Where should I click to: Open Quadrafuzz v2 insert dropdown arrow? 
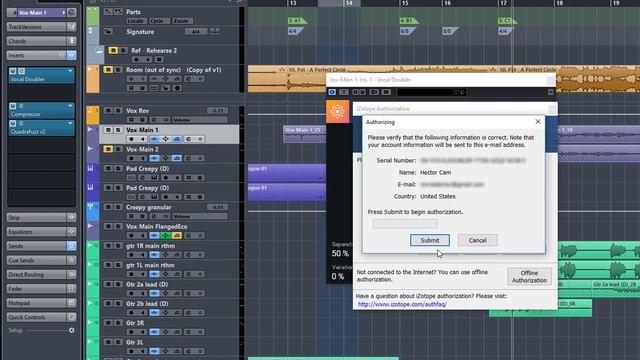70,123
